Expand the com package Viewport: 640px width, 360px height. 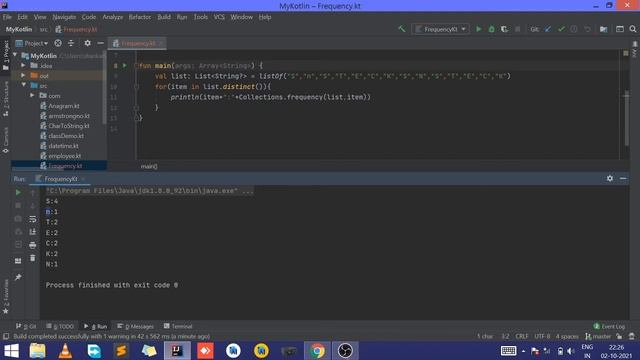(32, 96)
